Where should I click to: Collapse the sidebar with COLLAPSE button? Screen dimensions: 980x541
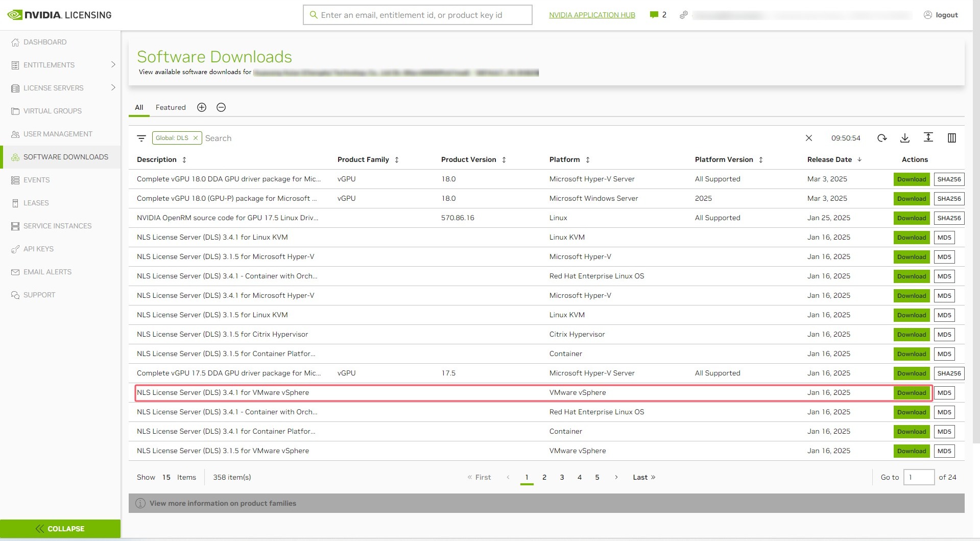point(60,529)
